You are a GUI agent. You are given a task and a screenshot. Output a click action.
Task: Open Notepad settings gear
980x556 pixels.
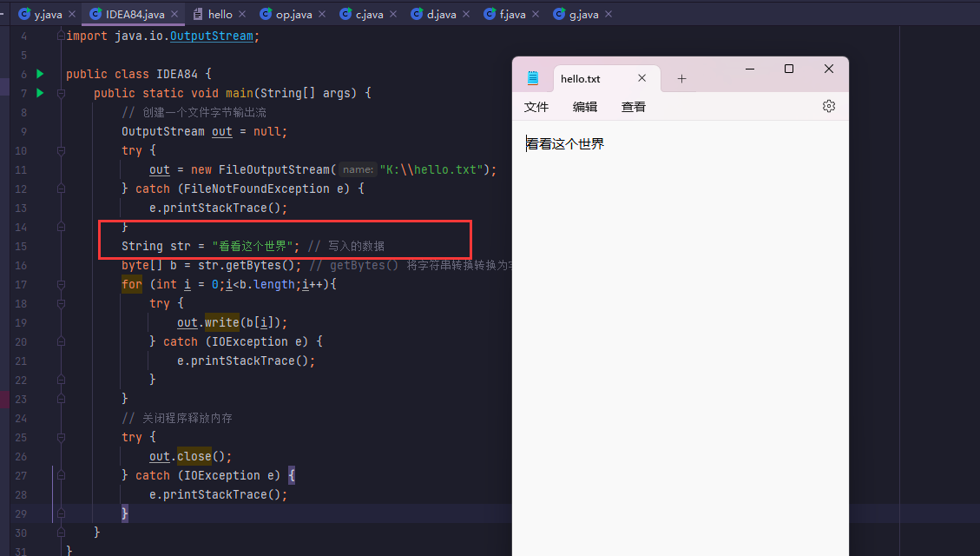click(828, 106)
